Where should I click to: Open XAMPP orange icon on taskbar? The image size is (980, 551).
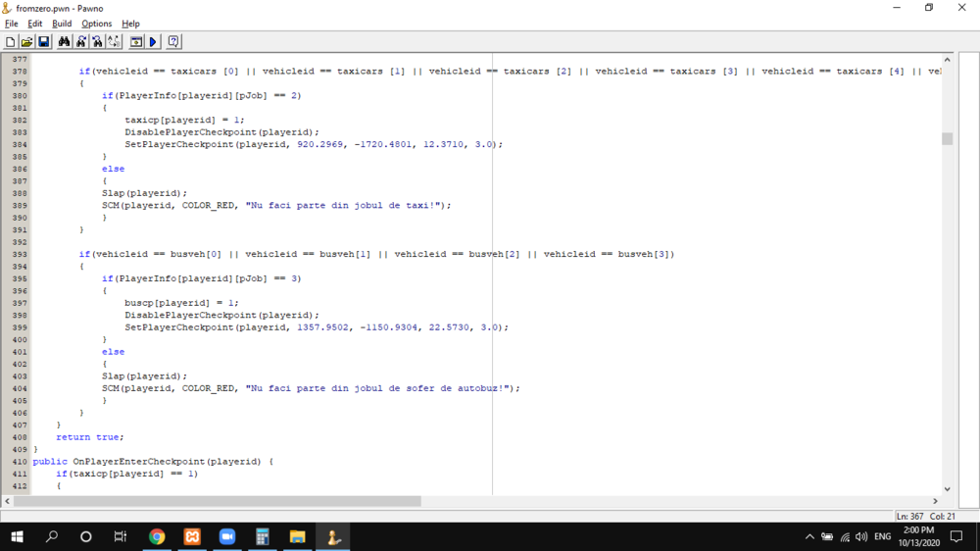click(x=192, y=536)
